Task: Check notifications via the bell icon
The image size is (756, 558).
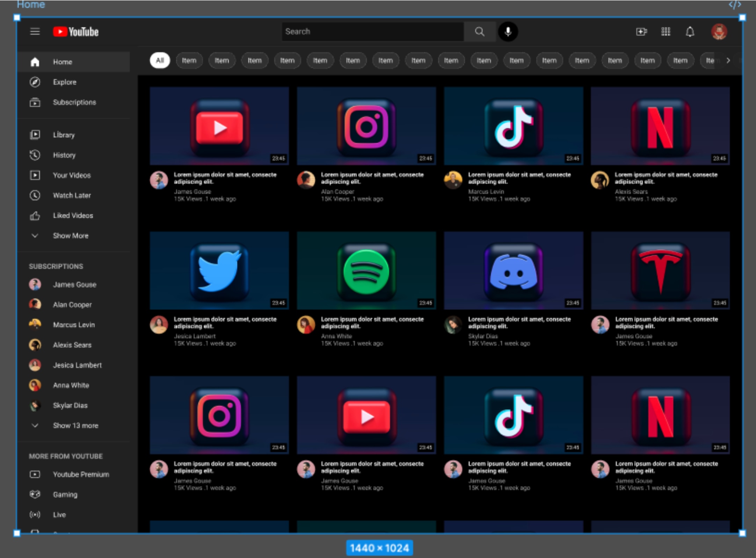Action: point(690,32)
